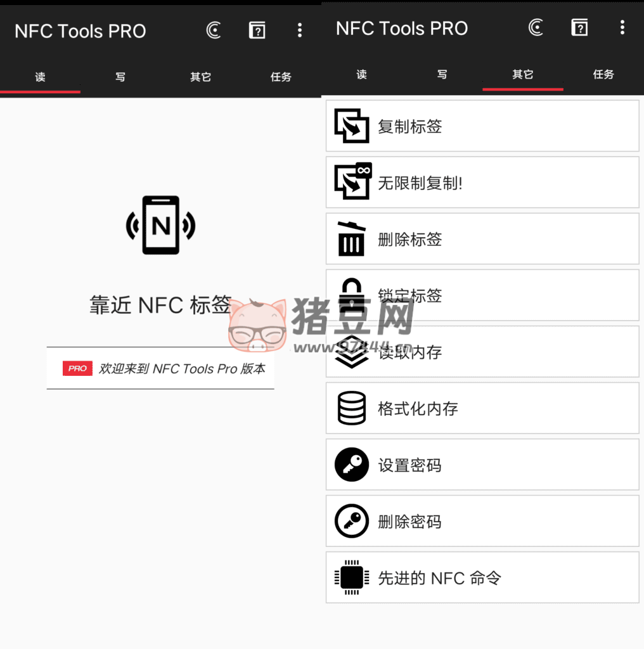Tap the NFC scan icon in right screen header
The image size is (644, 649).
(536, 28)
